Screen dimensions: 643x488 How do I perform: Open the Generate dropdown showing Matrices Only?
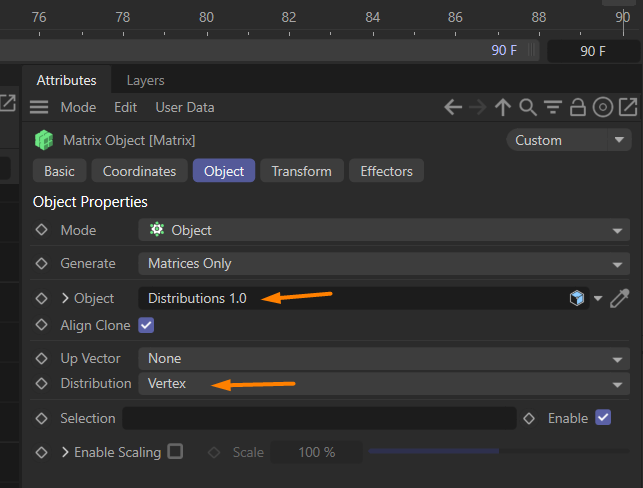pos(384,264)
